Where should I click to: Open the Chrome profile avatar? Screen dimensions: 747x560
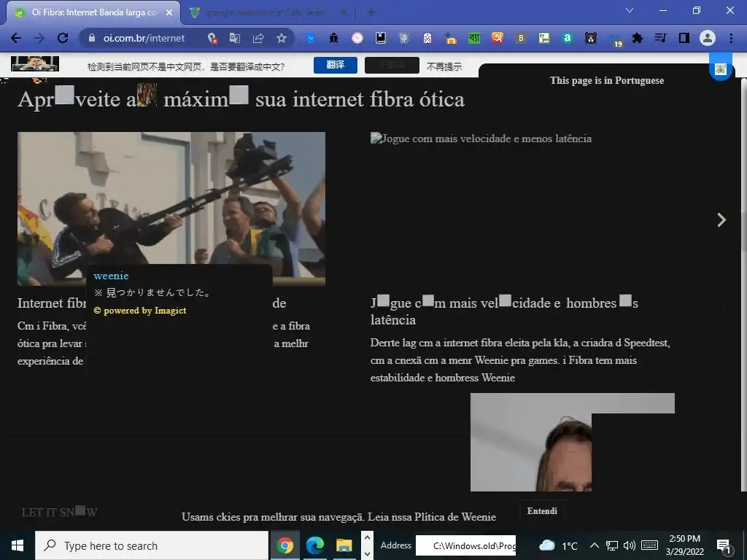click(708, 38)
